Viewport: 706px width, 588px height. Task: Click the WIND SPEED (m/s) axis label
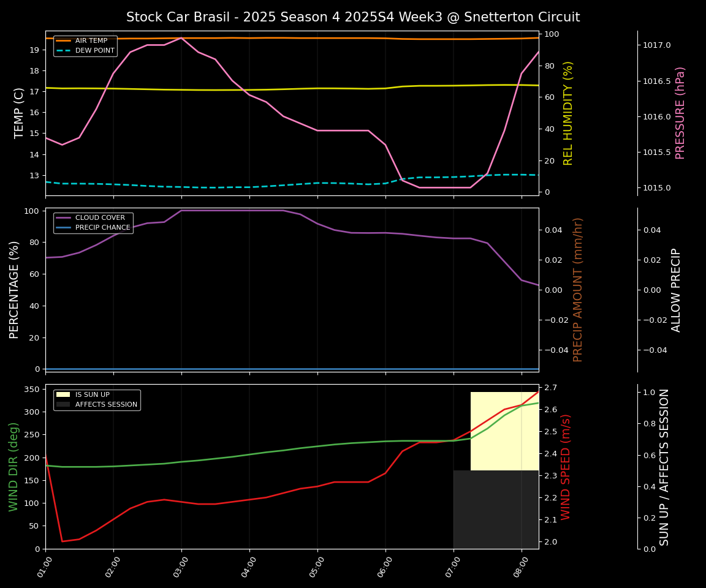coord(566,467)
